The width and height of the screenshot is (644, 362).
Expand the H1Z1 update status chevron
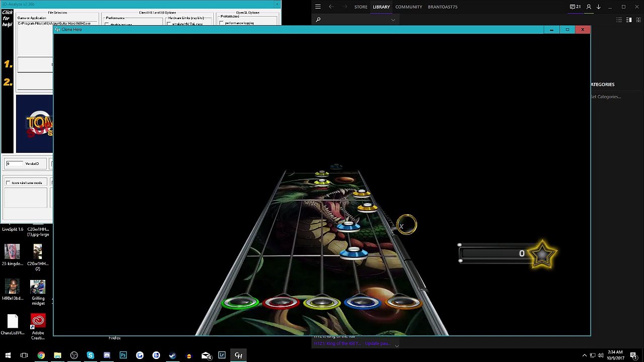[x=396, y=345]
